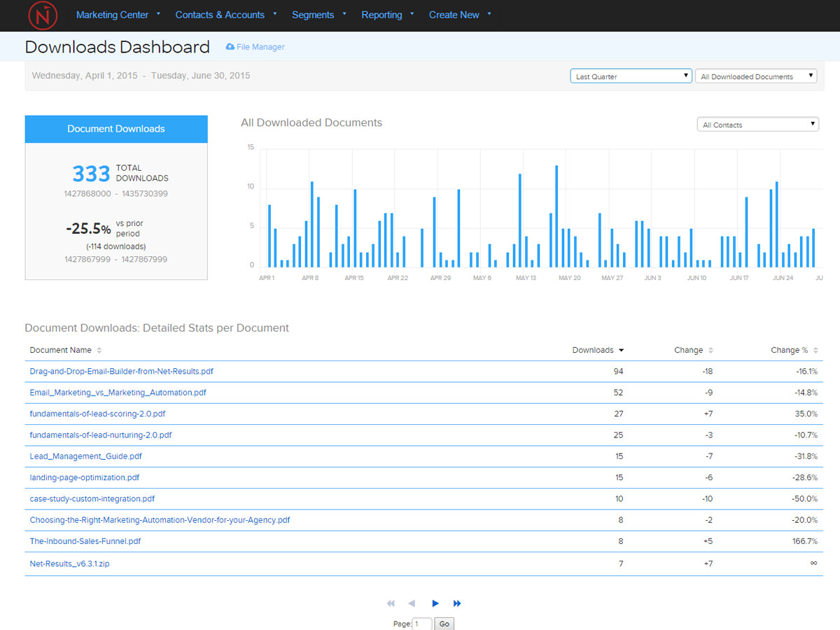Click the All Downloaded Documents chart title
This screenshot has width=840, height=630.
(x=311, y=122)
